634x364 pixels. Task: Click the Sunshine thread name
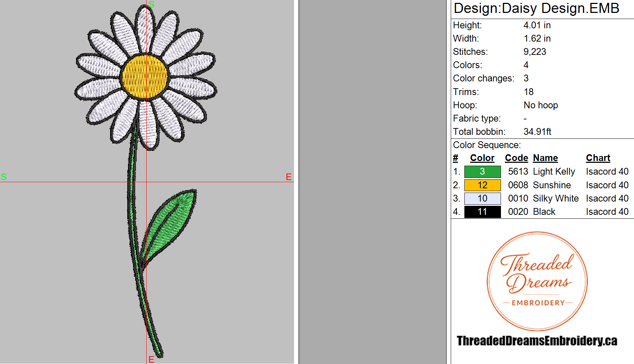pyautogui.click(x=552, y=185)
